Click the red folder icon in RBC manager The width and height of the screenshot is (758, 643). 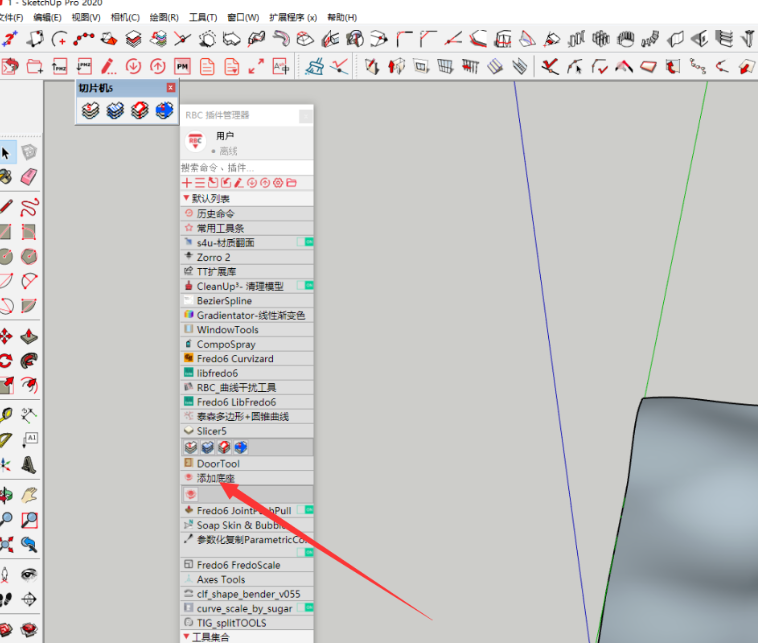pos(291,183)
